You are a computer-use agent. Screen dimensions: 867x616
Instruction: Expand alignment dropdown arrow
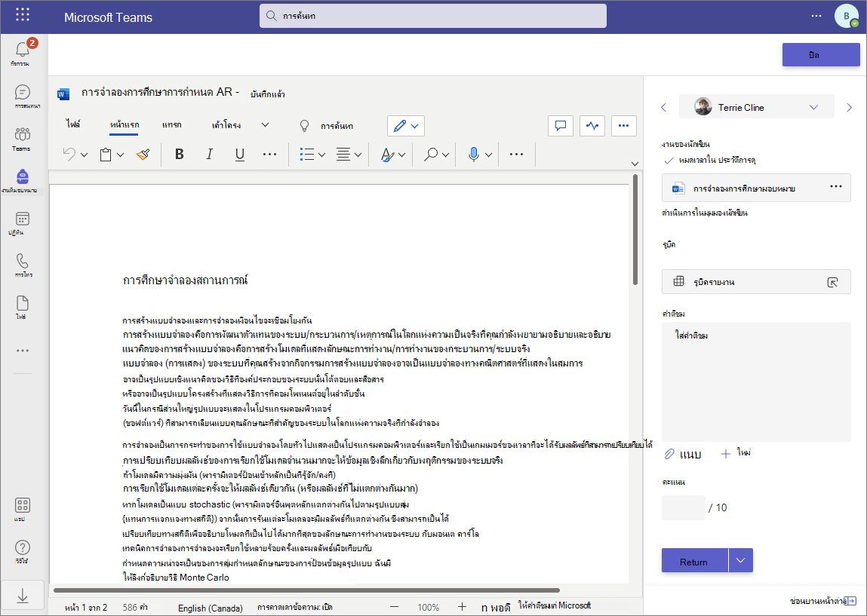(358, 155)
